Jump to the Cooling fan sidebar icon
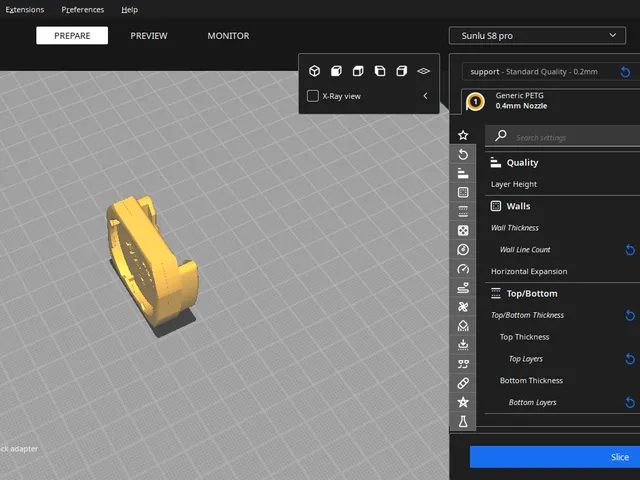 tap(463, 307)
